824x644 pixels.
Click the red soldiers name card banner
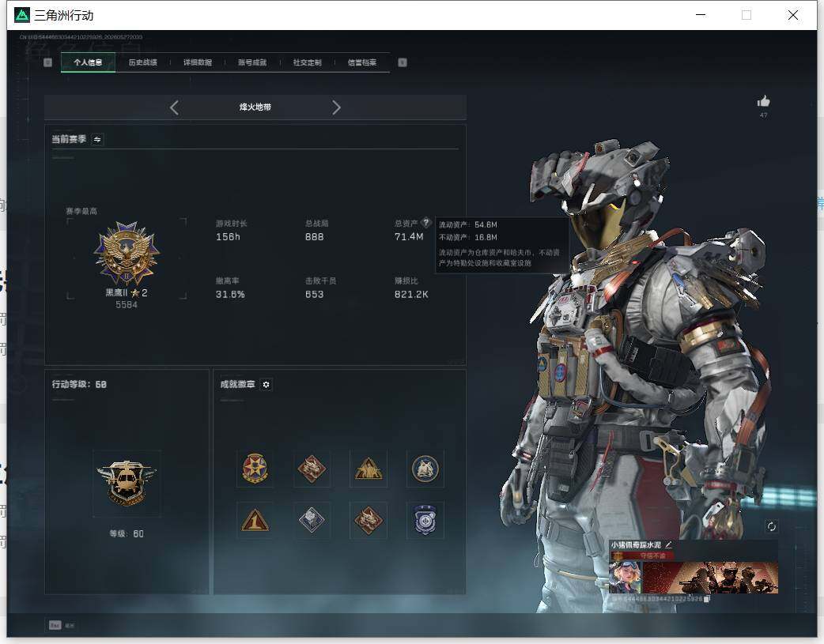pos(710,577)
